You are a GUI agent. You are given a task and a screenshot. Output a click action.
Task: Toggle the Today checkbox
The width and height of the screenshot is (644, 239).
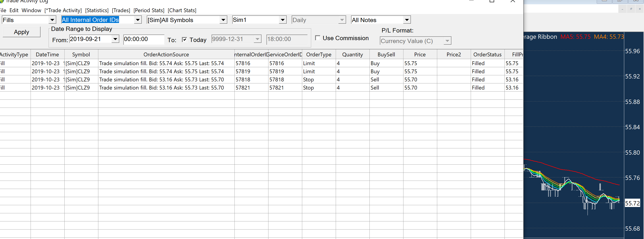coord(184,40)
